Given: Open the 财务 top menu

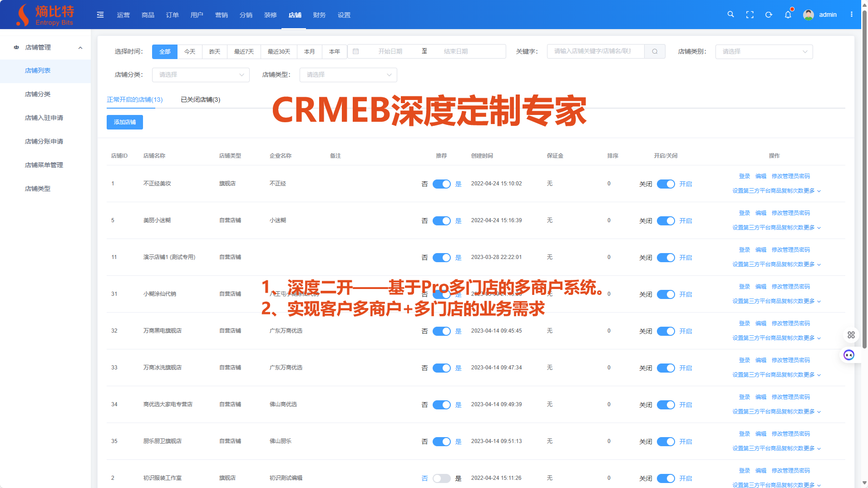Looking at the screenshot, I should tap(320, 15).
